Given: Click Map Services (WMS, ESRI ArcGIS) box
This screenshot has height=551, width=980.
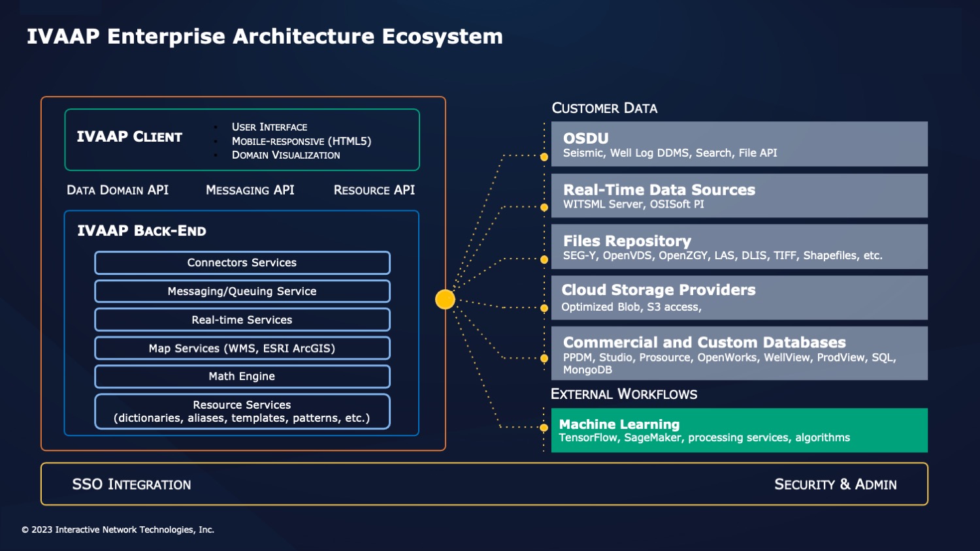Looking at the screenshot, I should [242, 348].
